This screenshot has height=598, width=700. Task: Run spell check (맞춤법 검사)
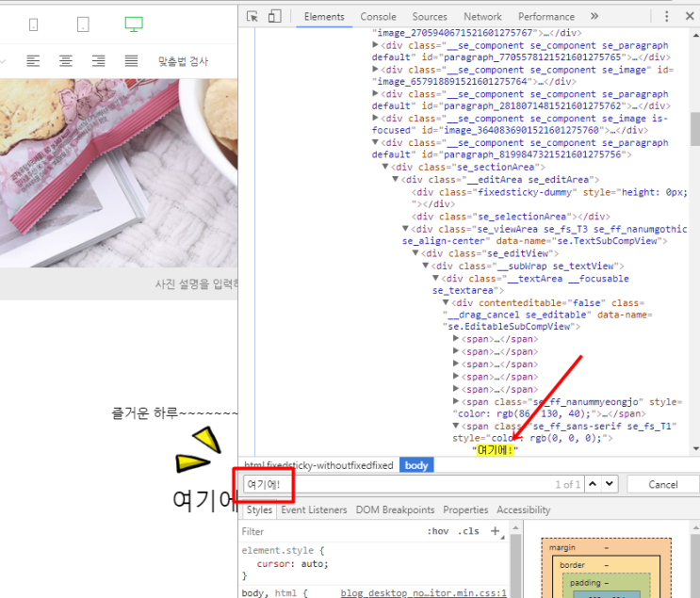[x=183, y=61]
